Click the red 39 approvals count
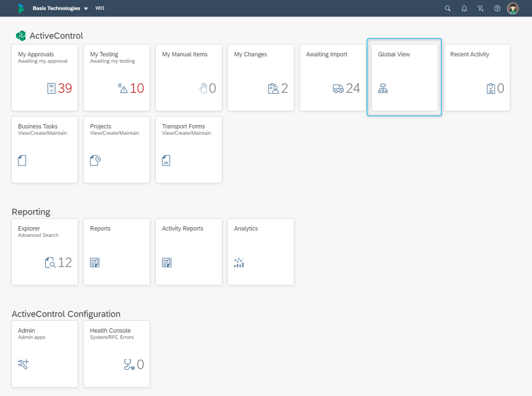Screen dimensions: 532x396 click(65, 88)
